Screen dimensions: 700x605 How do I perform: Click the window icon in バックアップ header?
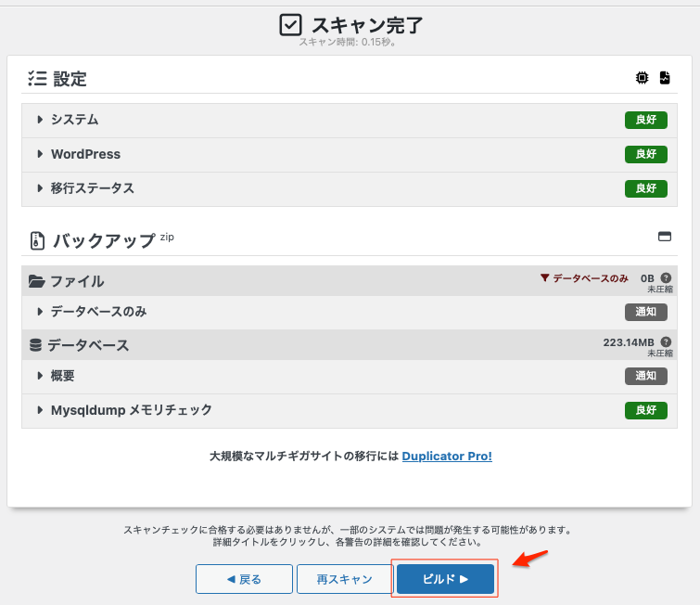coord(664,237)
